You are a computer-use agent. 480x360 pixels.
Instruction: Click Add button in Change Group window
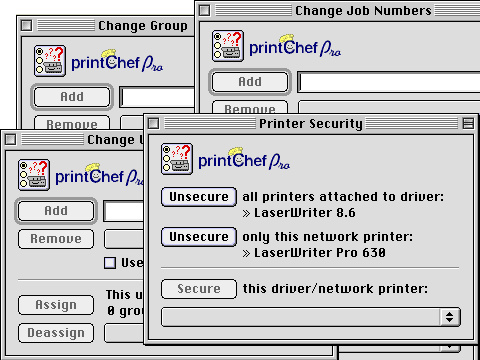tap(72, 97)
